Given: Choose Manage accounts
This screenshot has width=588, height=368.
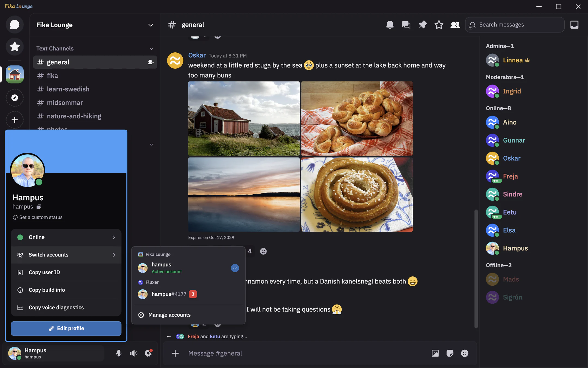Looking at the screenshot, I should click(x=188, y=315).
